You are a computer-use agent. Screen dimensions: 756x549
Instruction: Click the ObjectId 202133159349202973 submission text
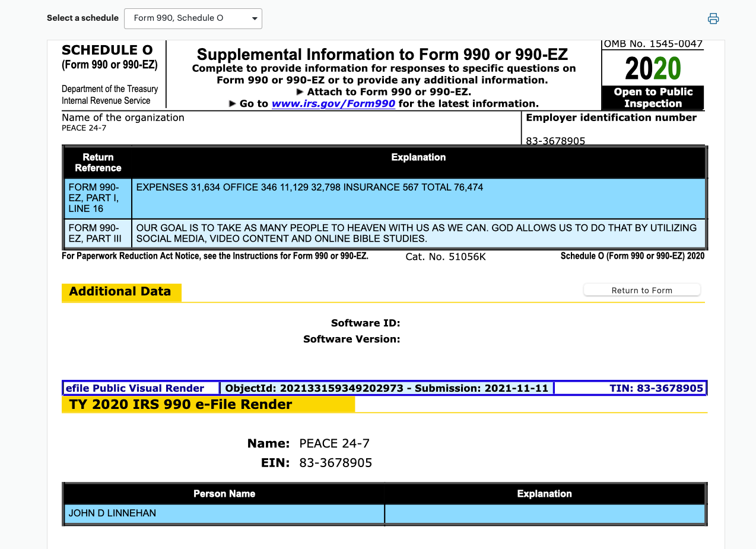pyautogui.click(x=387, y=389)
